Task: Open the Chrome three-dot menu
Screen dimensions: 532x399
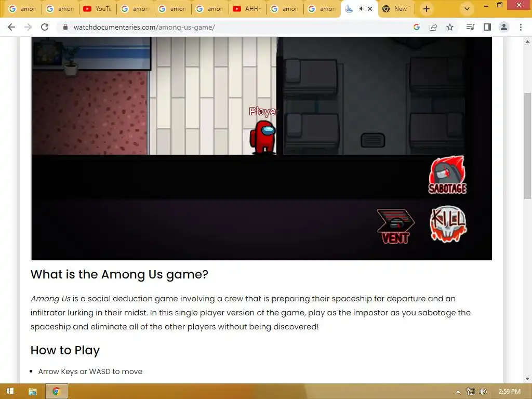Action: pos(521,27)
